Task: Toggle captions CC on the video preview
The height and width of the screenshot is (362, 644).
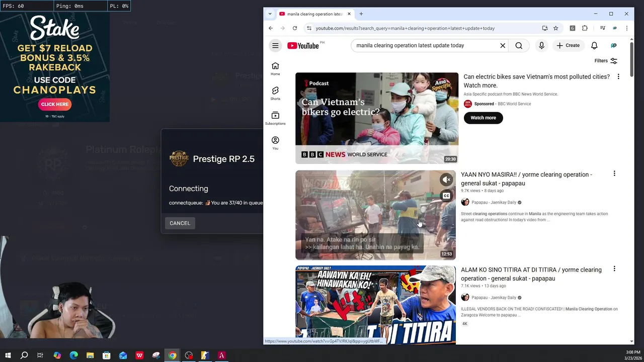Action: (x=446, y=196)
